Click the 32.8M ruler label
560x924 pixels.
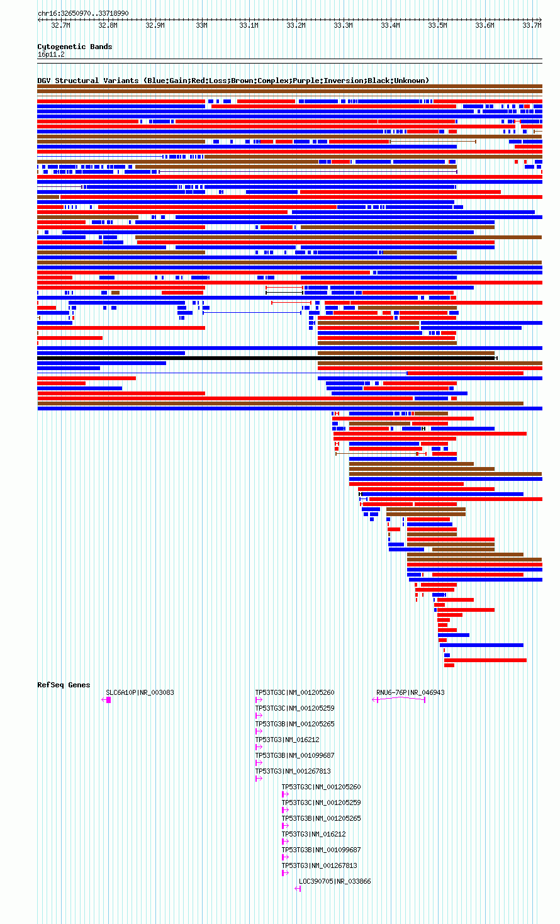pyautogui.click(x=108, y=26)
